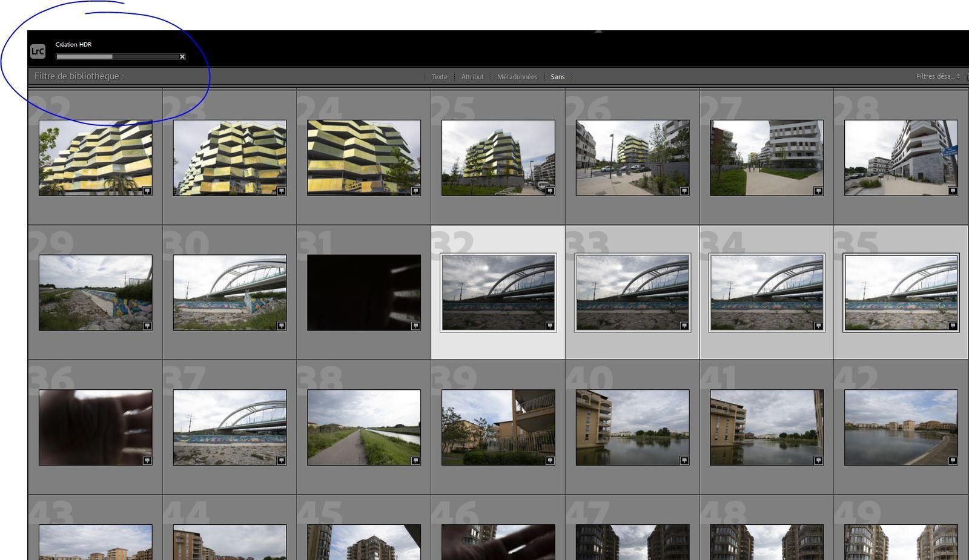The height and width of the screenshot is (560, 969).
Task: Click metadata badge on thumbnail 33
Action: point(684,326)
